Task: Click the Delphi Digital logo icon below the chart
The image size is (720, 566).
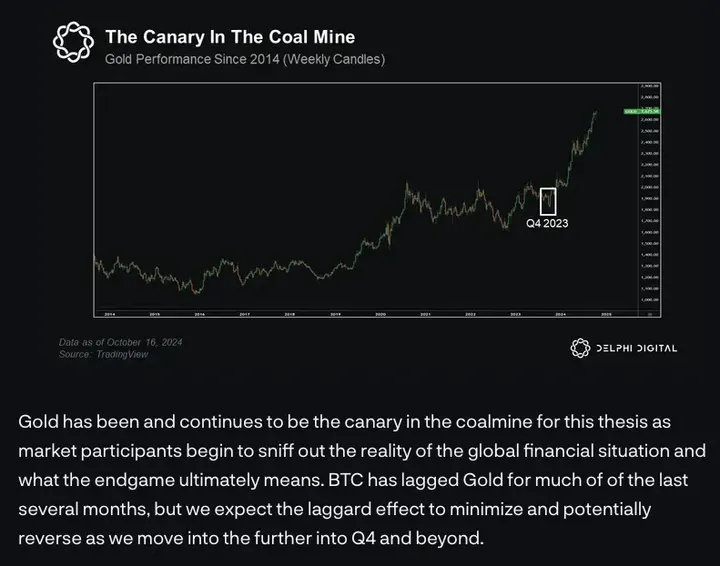Action: [579, 348]
